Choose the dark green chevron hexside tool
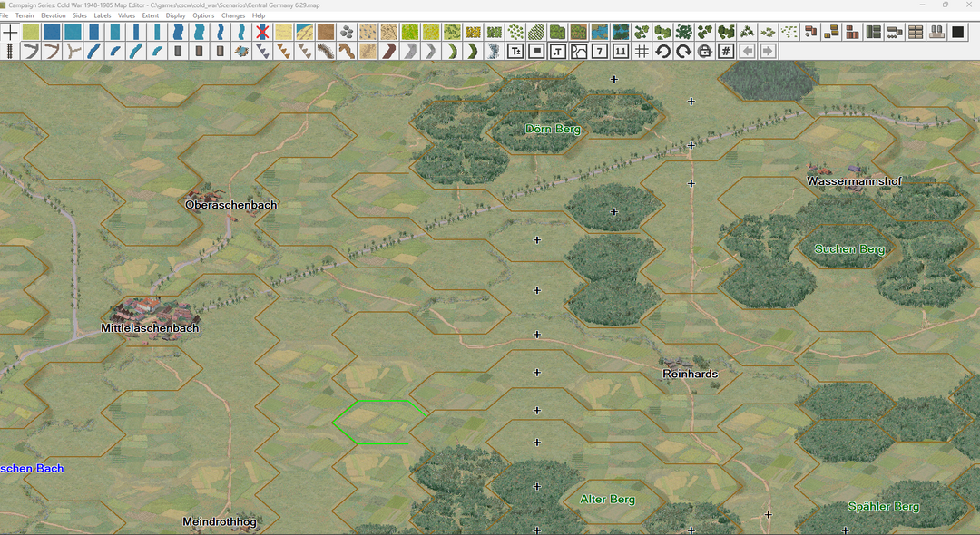The height and width of the screenshot is (535, 980). coord(473,51)
